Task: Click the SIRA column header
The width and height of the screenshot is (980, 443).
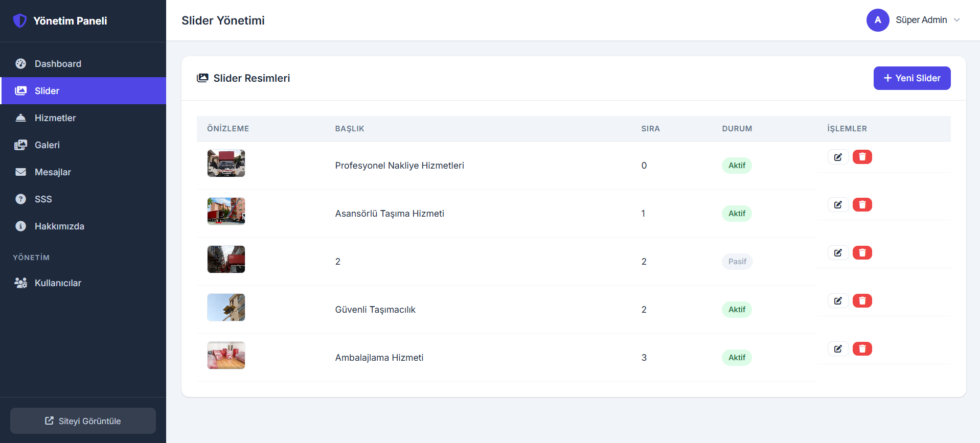Action: click(650, 129)
